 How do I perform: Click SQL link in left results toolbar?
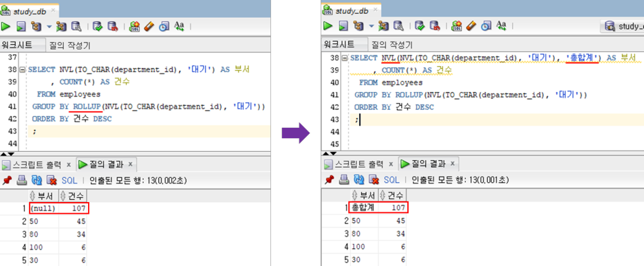[69, 180]
